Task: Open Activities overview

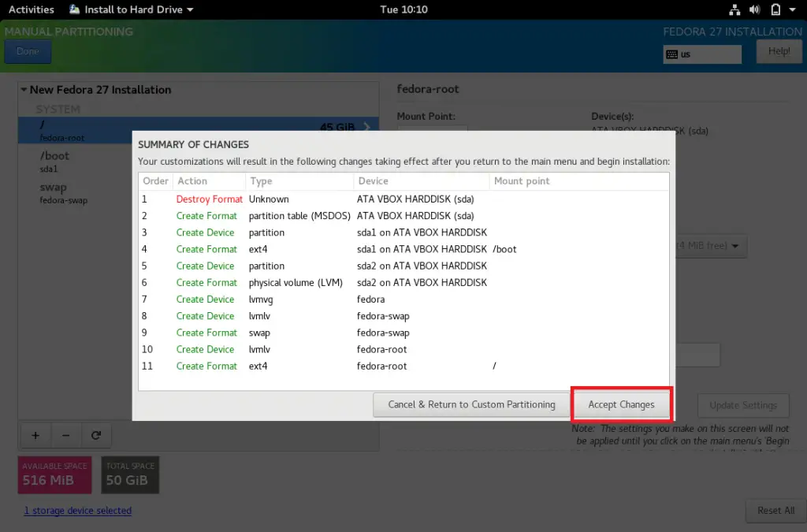Action: tap(32, 9)
